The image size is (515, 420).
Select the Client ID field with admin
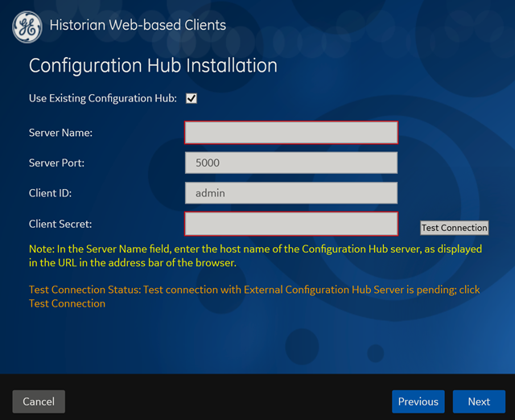(291, 193)
